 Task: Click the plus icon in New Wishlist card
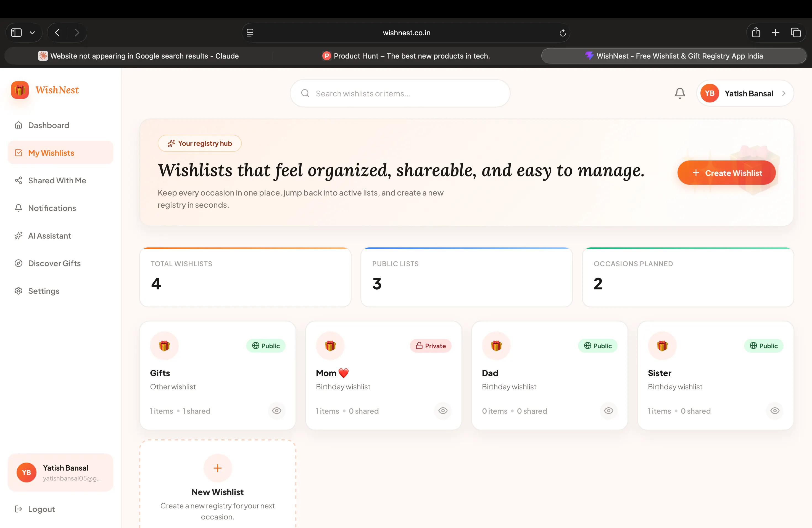click(218, 468)
